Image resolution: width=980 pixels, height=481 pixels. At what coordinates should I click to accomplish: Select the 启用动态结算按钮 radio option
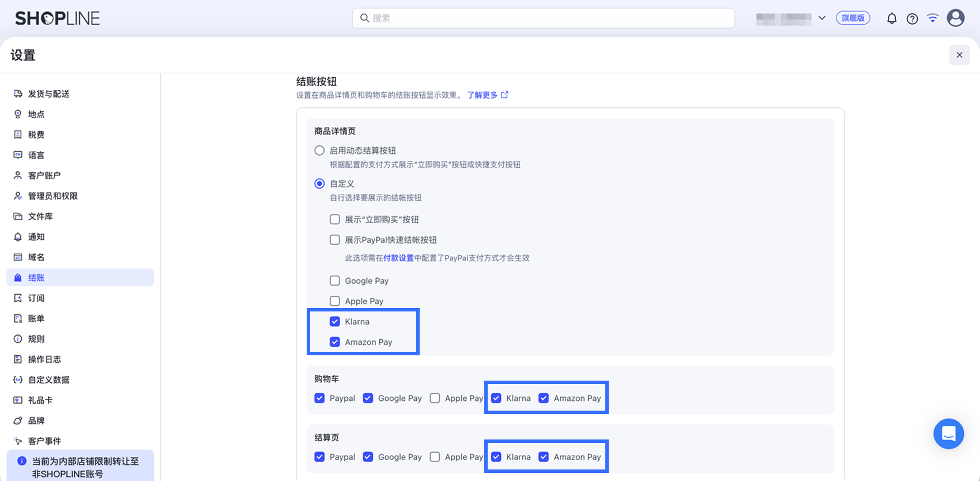[x=319, y=151]
